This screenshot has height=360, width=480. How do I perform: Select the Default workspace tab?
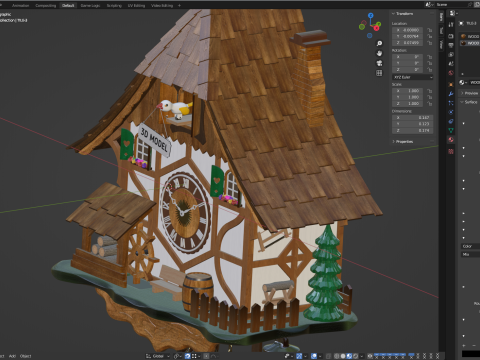pos(68,5)
